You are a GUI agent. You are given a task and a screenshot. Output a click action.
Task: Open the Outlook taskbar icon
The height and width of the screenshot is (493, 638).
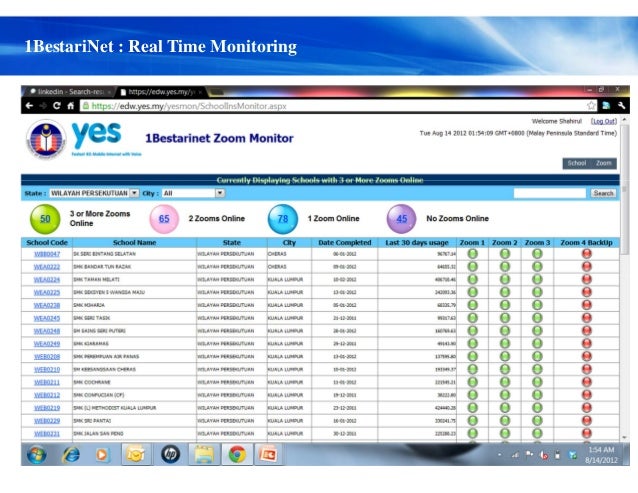coord(135,454)
